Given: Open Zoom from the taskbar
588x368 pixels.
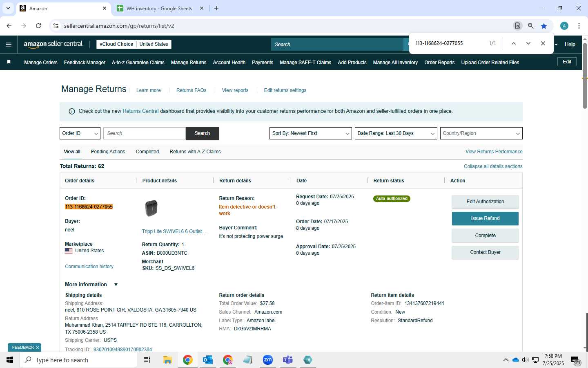Looking at the screenshot, I should pyautogui.click(x=268, y=360).
